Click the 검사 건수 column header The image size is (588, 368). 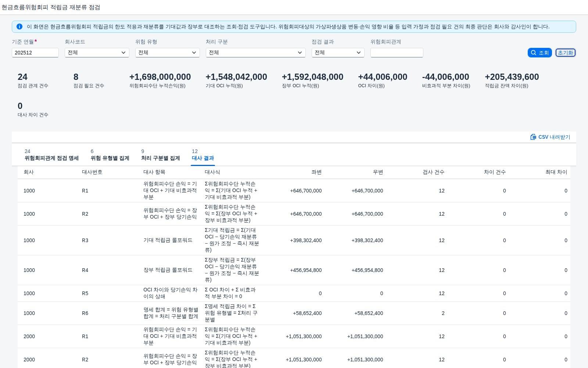coord(433,172)
